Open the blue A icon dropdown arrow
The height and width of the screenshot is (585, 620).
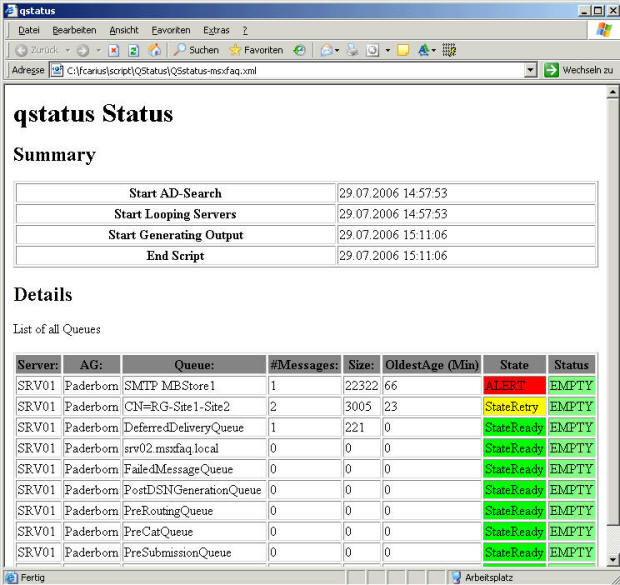pos(434,50)
